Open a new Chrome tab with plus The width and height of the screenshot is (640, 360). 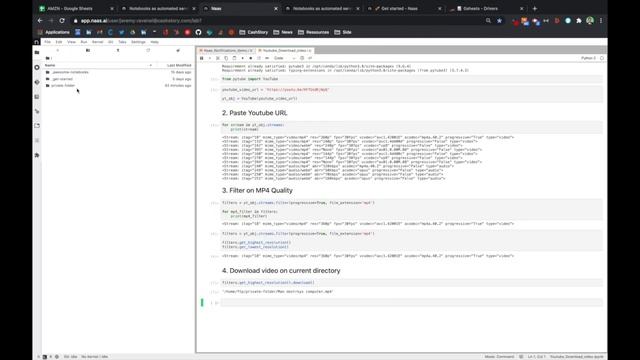click(x=535, y=9)
